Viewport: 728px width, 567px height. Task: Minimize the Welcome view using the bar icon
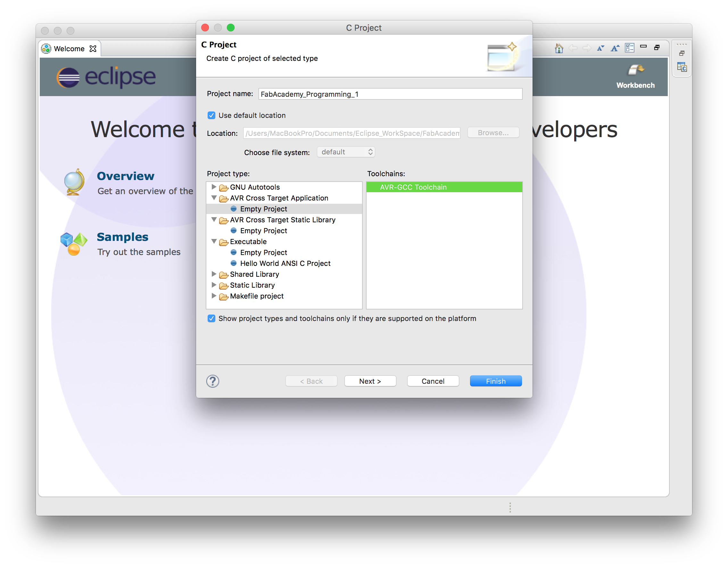coord(643,47)
